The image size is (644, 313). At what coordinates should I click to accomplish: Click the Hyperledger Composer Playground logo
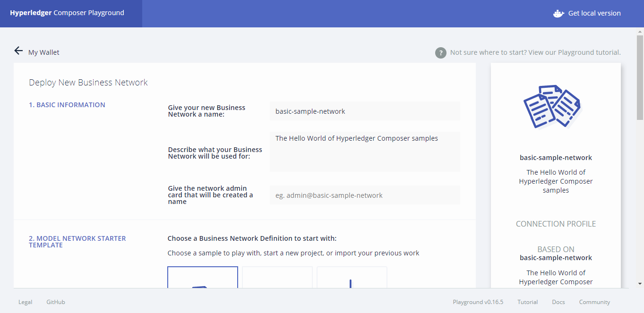[67, 13]
